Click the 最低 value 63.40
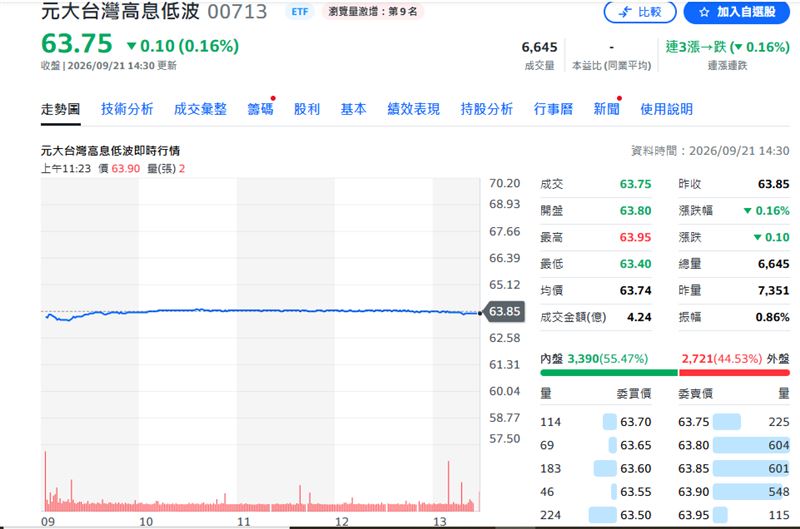The image size is (800, 529). [x=635, y=264]
